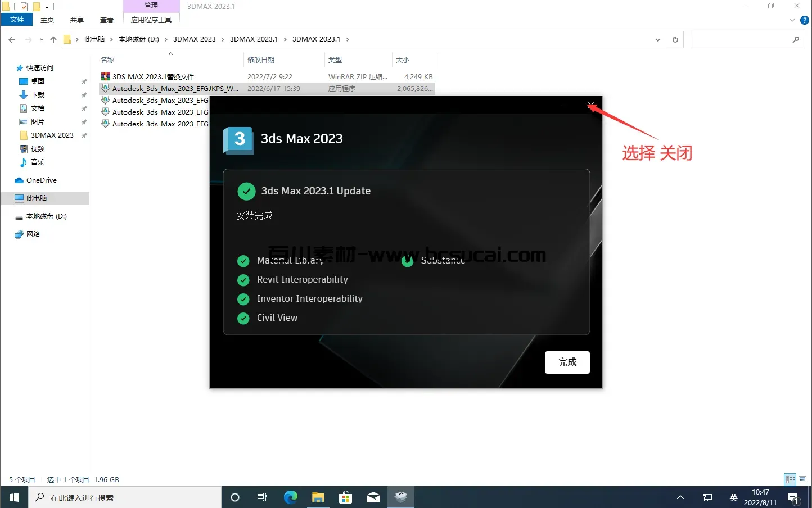Switch to large icons view layout

(802, 479)
